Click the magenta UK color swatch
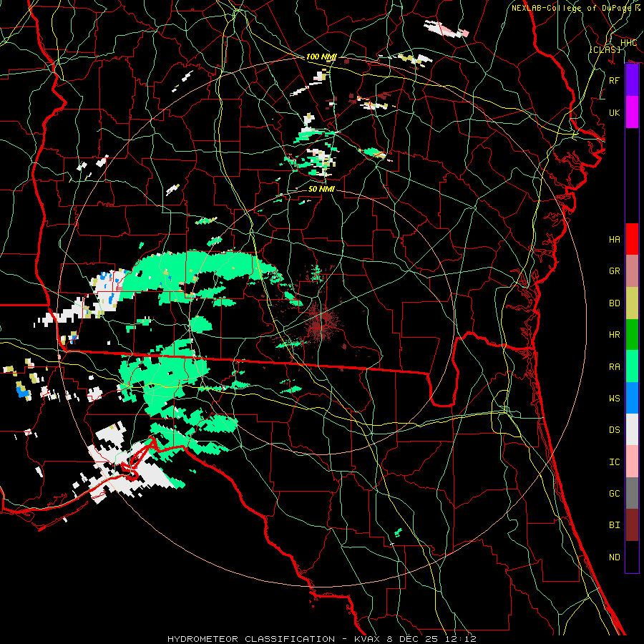This screenshot has width=644, height=644. point(632,112)
